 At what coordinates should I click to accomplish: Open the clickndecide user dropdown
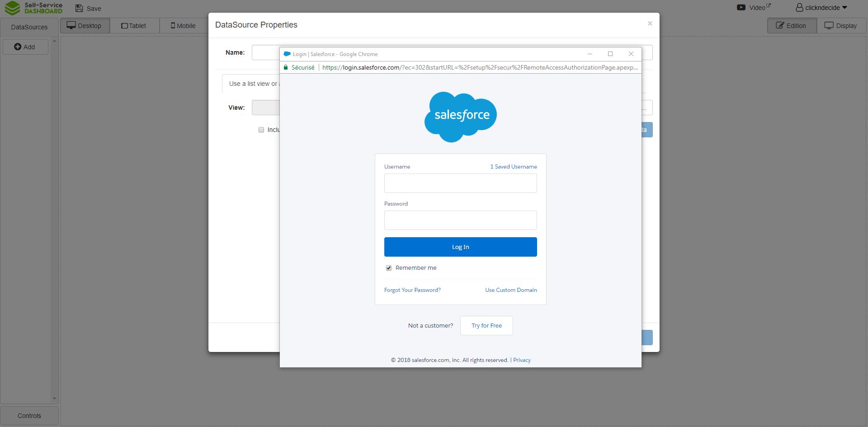[821, 8]
